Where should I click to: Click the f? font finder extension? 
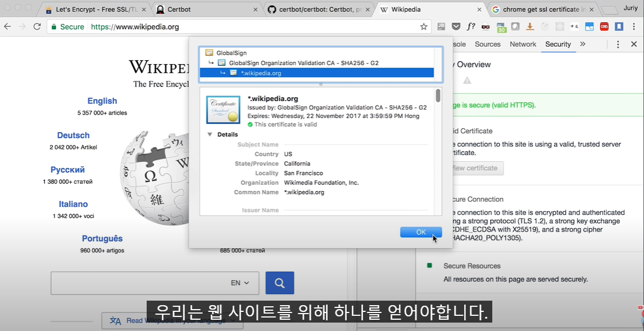pos(471,27)
